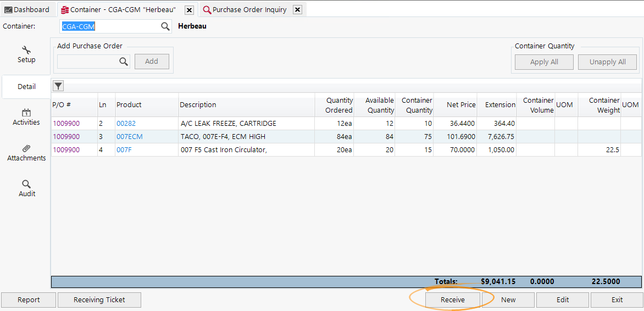This screenshot has width=644, height=311.
Task: Click the Add Purchase Order lookup magnifier
Action: tap(124, 62)
